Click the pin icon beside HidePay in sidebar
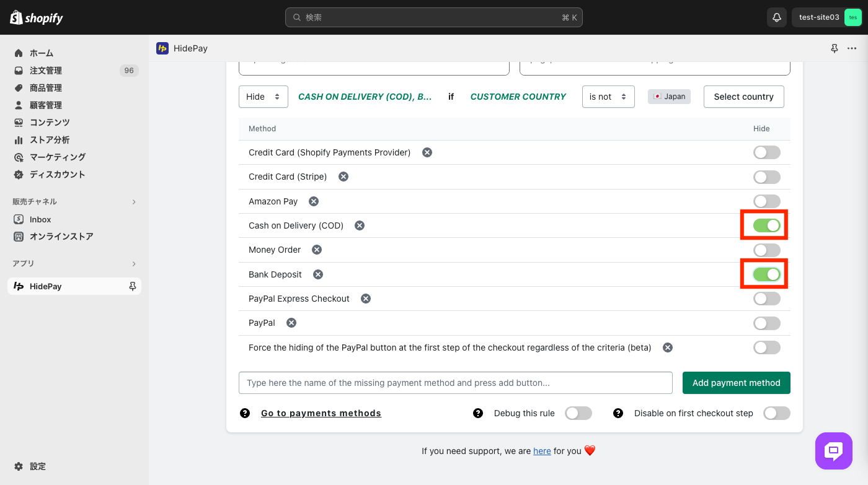This screenshot has width=868, height=485. pos(132,286)
